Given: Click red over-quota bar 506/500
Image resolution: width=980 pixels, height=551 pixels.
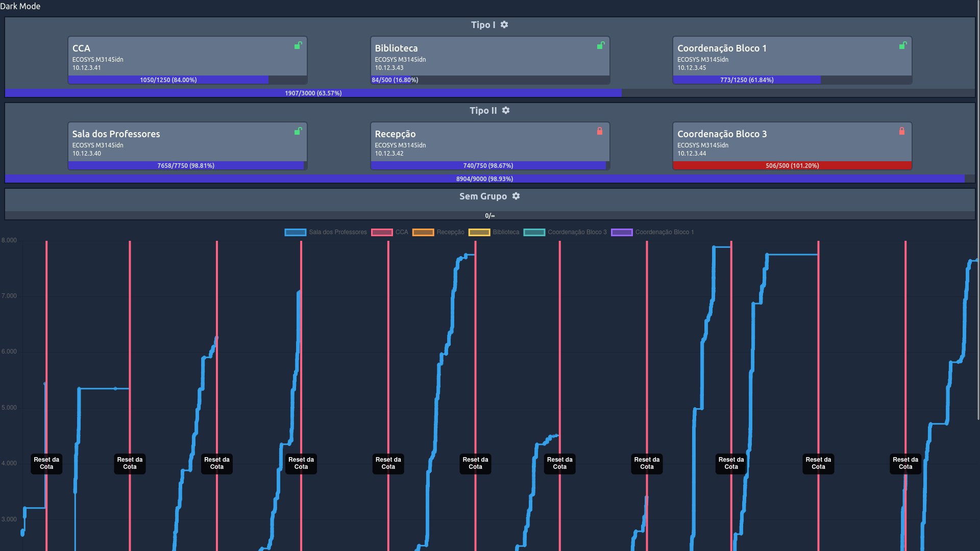Looking at the screenshot, I should 792,166.
